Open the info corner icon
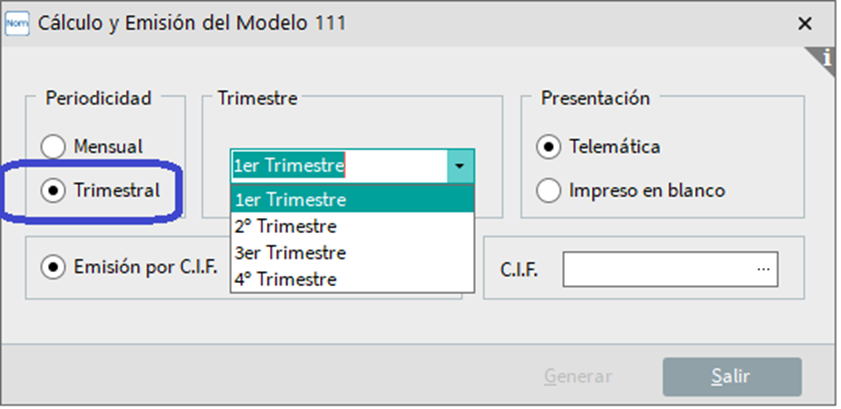 pos(825,58)
